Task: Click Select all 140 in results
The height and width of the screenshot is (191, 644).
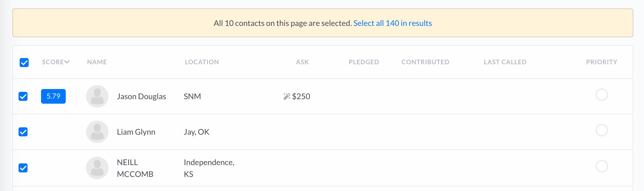Action: click(x=393, y=23)
